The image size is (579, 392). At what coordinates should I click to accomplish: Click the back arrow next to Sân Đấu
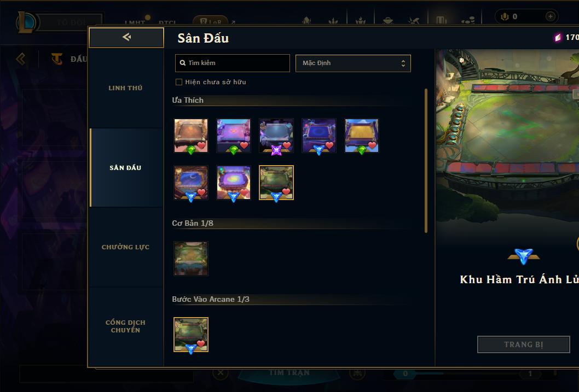pos(126,37)
